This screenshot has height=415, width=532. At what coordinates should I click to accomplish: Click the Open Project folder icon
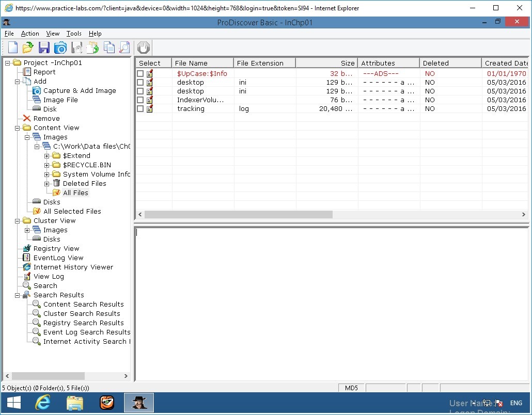28,47
